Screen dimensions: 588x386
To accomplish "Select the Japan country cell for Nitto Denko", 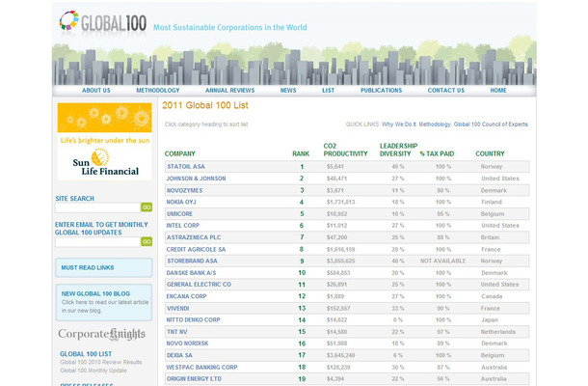I will 490,320.
